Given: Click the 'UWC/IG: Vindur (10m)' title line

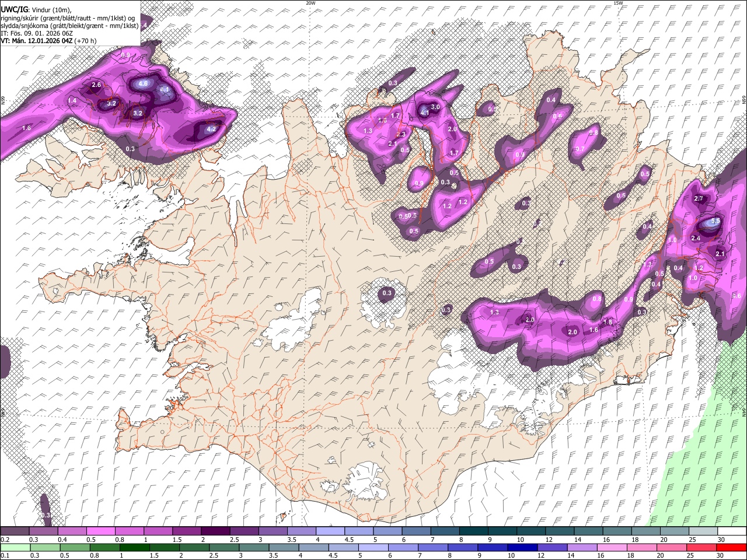Looking at the screenshot, I should pyautogui.click(x=36, y=10).
